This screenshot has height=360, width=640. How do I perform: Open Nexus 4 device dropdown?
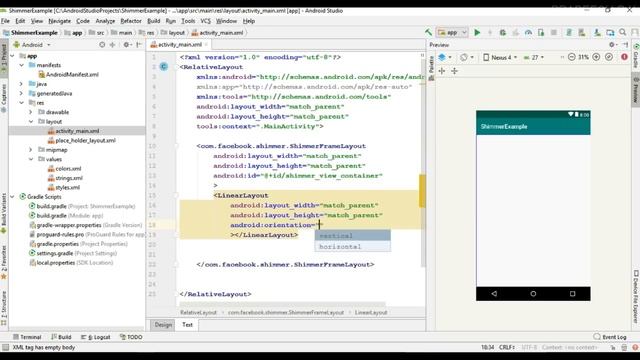click(x=500, y=58)
